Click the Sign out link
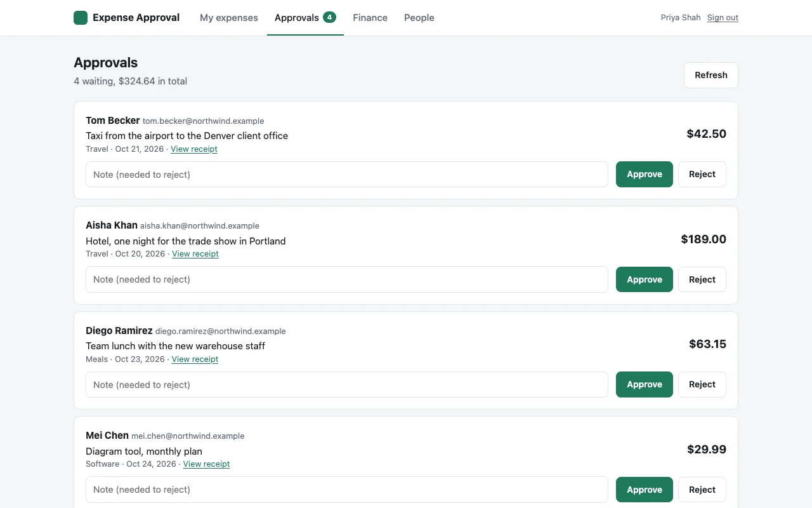This screenshot has width=812, height=508. pyautogui.click(x=723, y=18)
